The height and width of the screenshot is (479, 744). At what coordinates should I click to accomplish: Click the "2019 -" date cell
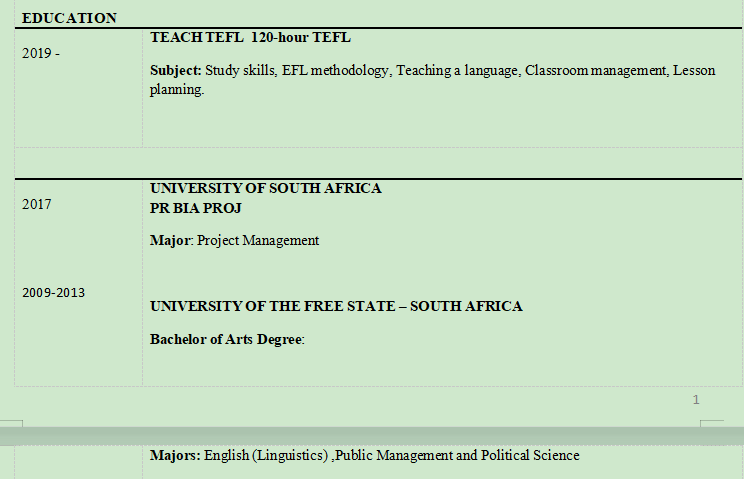pyautogui.click(x=41, y=53)
